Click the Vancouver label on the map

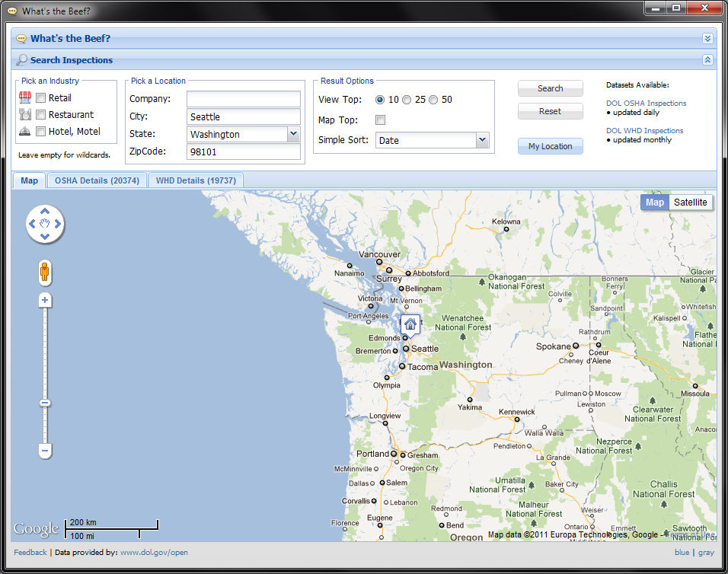(x=379, y=254)
